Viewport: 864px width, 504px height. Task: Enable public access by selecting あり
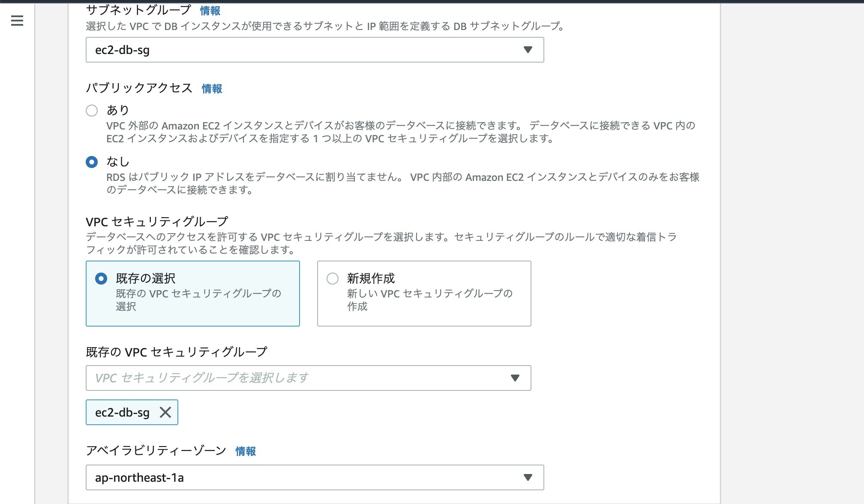tap(91, 111)
